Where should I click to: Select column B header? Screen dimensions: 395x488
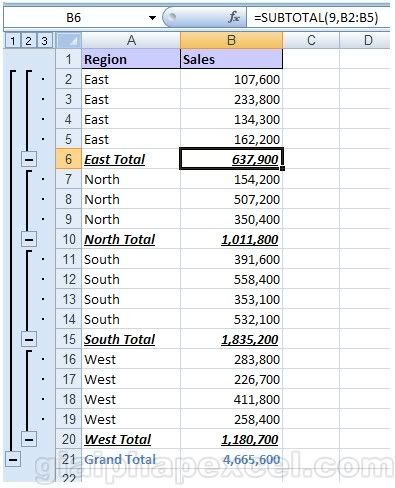pyautogui.click(x=231, y=41)
